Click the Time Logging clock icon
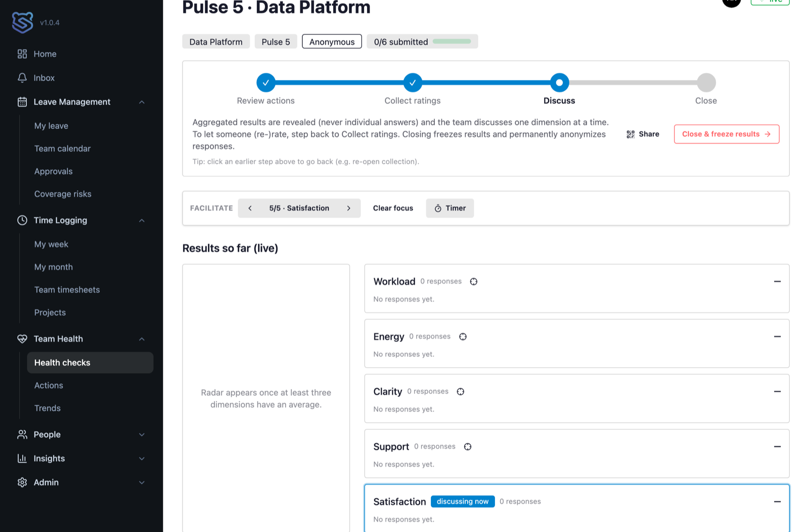This screenshot has height=532, width=809. pos(22,220)
